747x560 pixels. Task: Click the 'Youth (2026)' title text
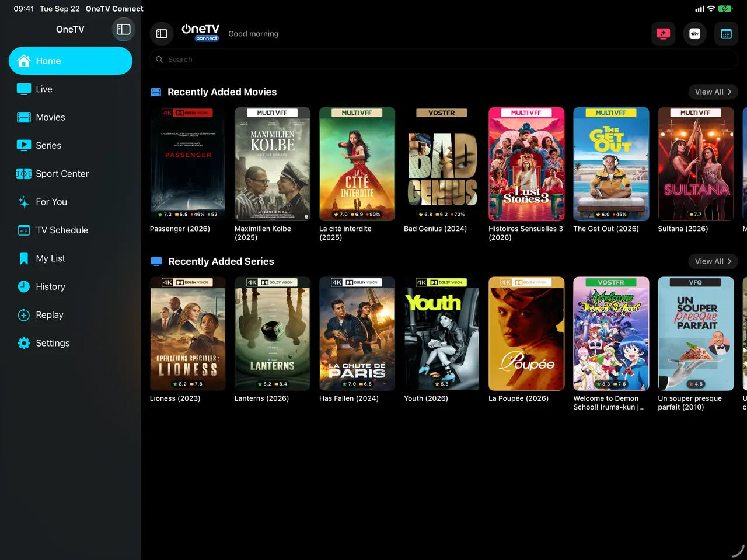[x=426, y=398]
